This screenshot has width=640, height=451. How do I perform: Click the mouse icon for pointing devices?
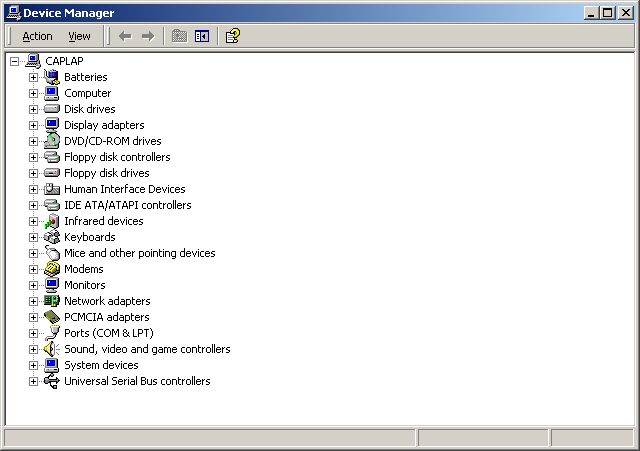pyautogui.click(x=52, y=253)
